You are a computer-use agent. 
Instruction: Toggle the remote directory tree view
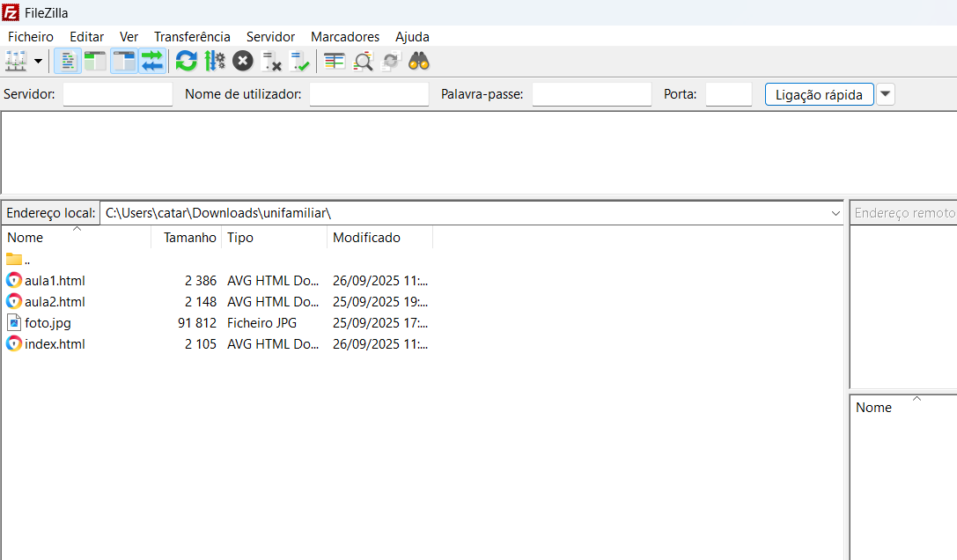124,61
